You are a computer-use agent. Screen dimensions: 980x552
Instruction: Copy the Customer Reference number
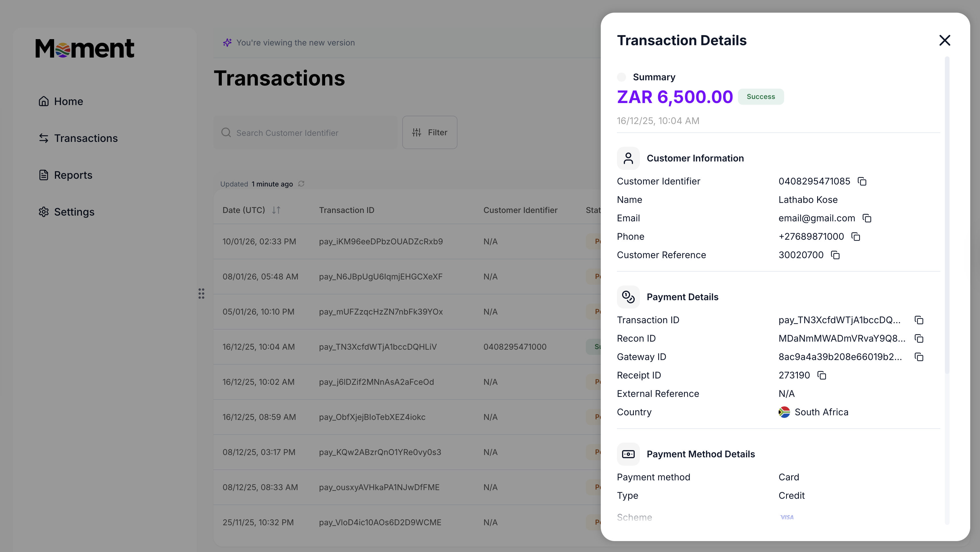835,255
